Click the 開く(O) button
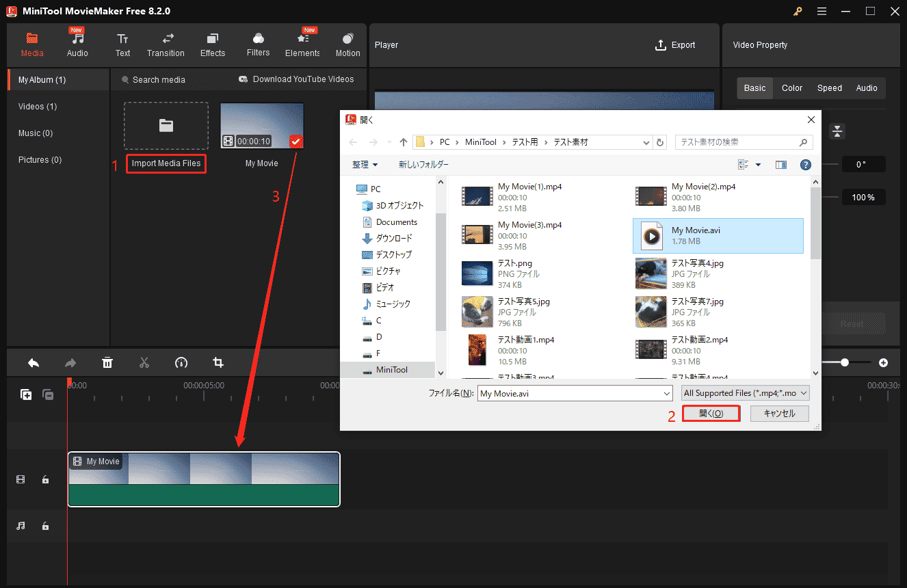Image resolution: width=907 pixels, height=588 pixels. click(x=711, y=414)
